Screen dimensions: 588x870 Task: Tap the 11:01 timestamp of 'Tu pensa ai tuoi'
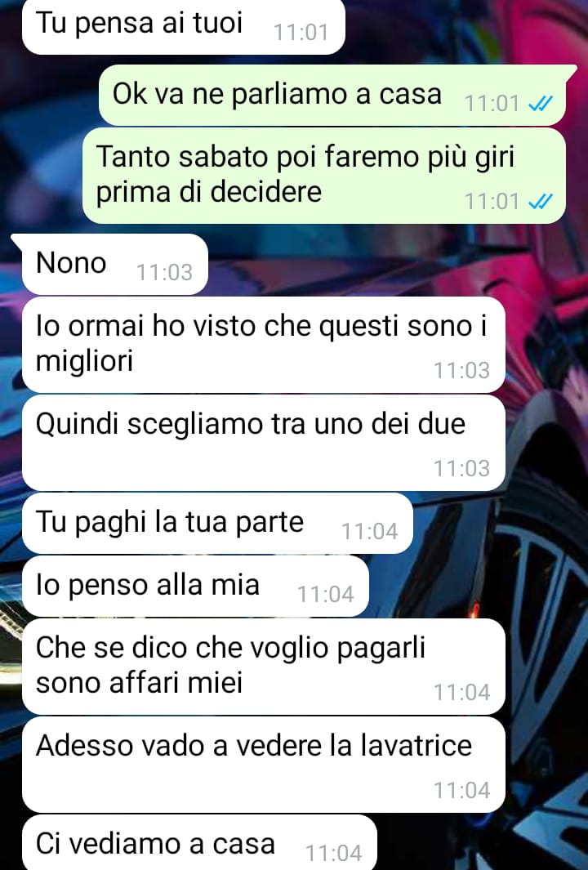301,33
